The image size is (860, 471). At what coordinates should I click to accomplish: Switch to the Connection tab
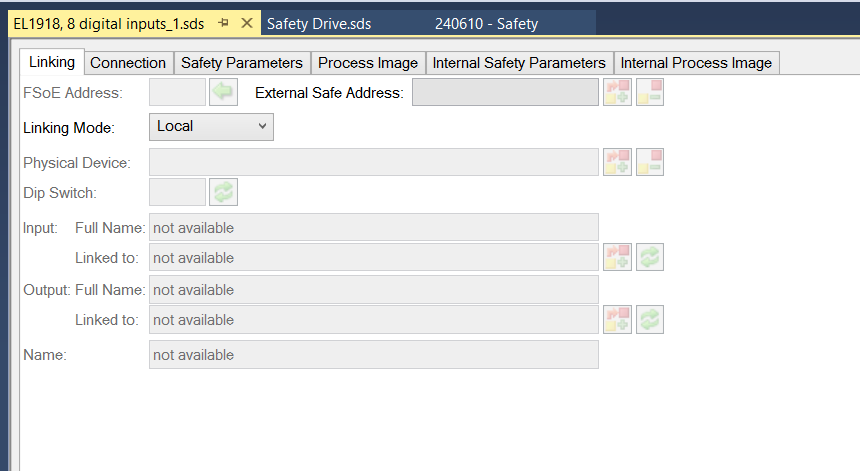pyautogui.click(x=128, y=63)
